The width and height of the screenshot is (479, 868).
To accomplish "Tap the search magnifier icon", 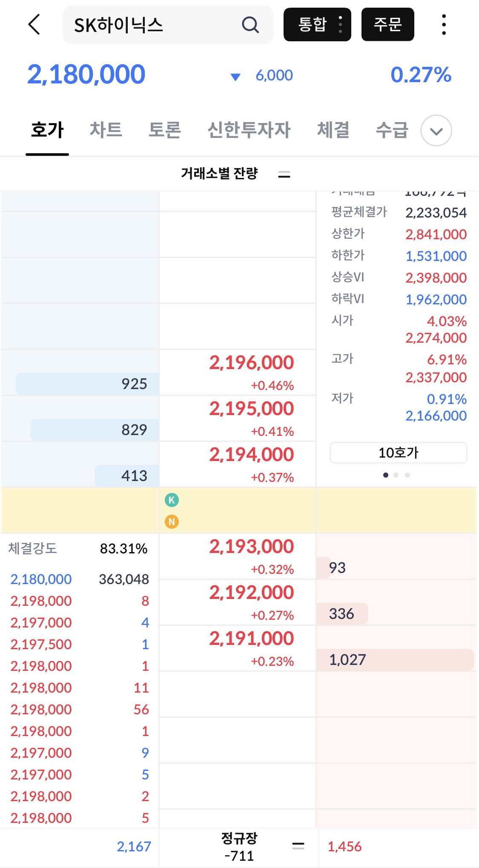I will [x=250, y=25].
